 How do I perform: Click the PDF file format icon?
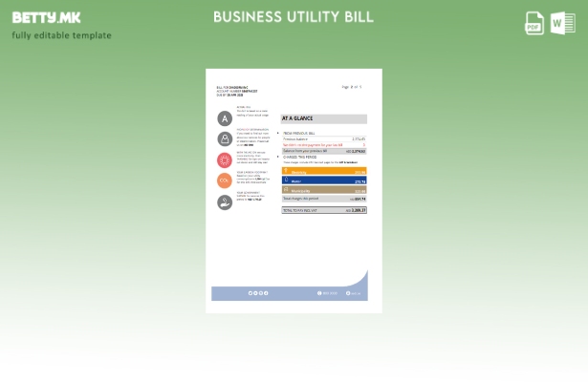[534, 23]
